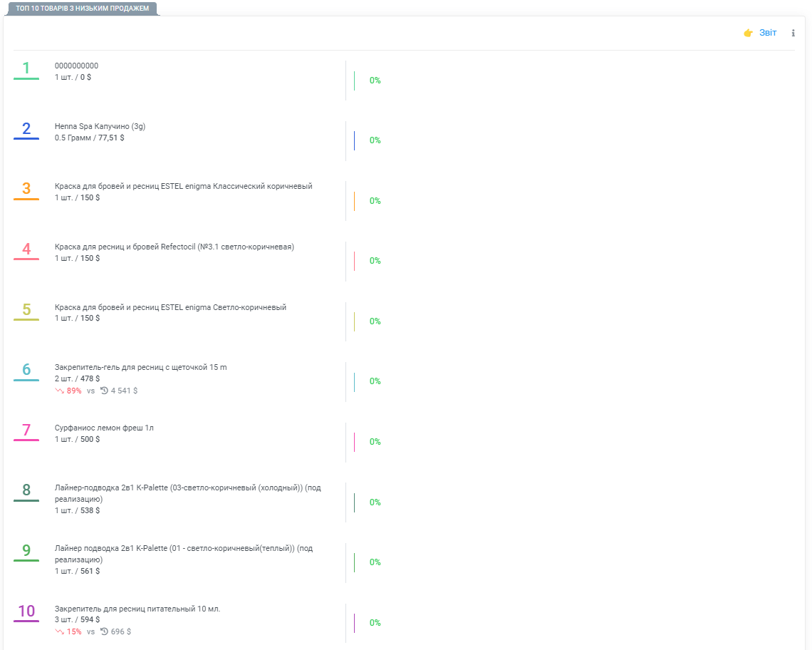Image resolution: width=812 pixels, height=650 pixels.
Task: Click the downward trend icon next to 15%
Action: 60,632
